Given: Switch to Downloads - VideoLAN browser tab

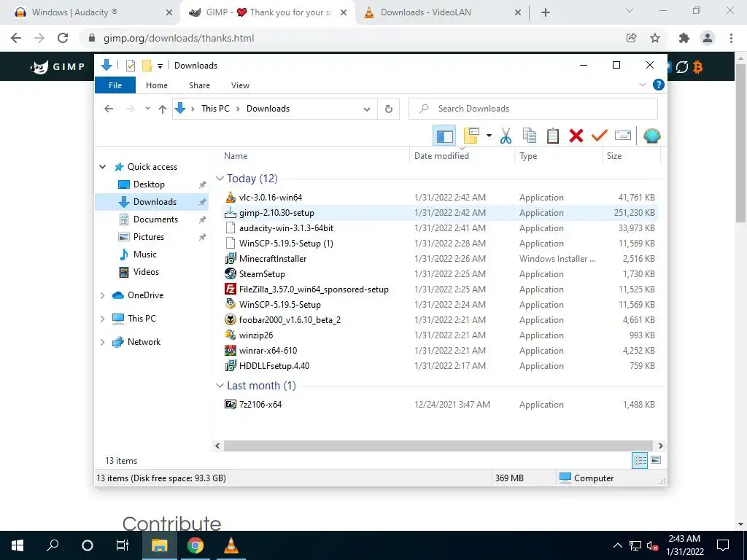Looking at the screenshot, I should pyautogui.click(x=442, y=12).
